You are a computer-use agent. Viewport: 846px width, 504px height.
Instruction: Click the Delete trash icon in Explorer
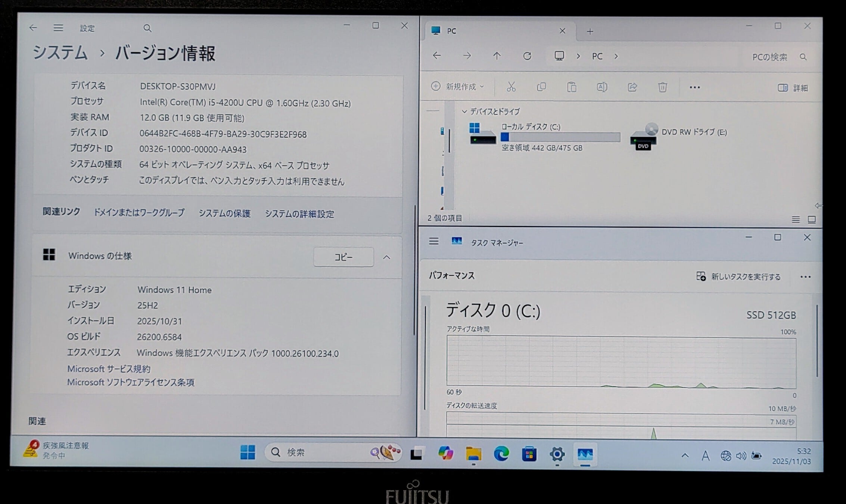662,87
